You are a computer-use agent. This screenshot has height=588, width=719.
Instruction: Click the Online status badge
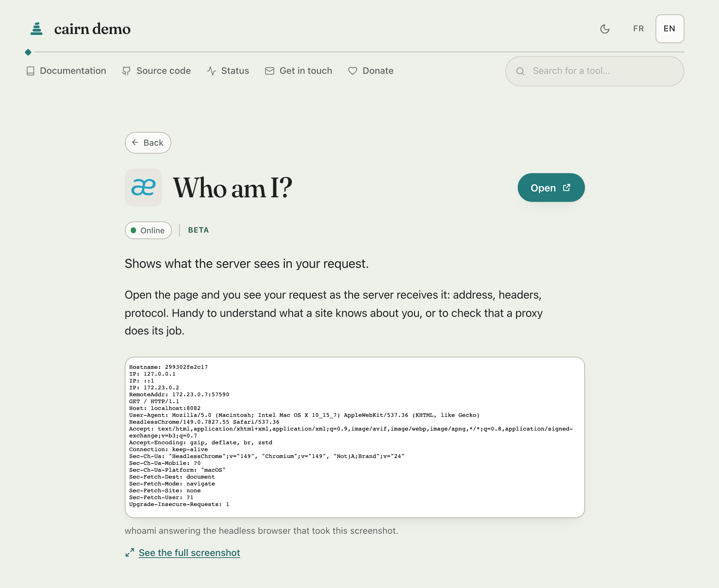click(148, 230)
